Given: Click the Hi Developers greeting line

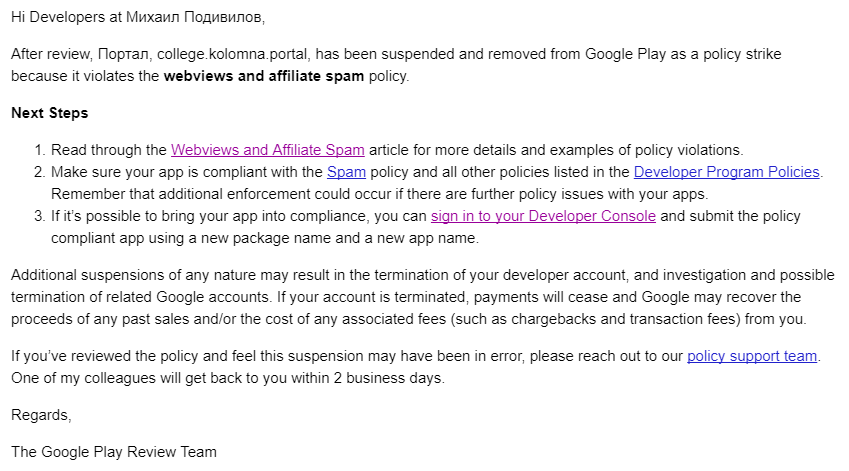Looking at the screenshot, I should point(138,17).
